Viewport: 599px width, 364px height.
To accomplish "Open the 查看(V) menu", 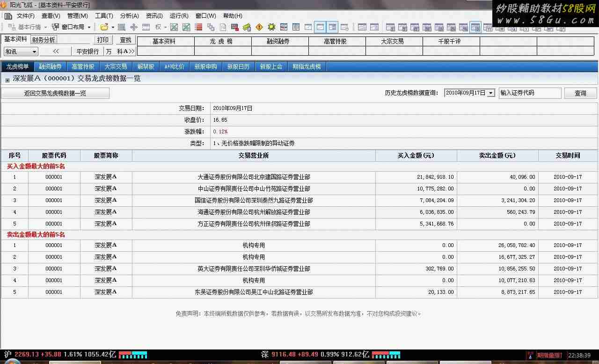I will coord(51,16).
